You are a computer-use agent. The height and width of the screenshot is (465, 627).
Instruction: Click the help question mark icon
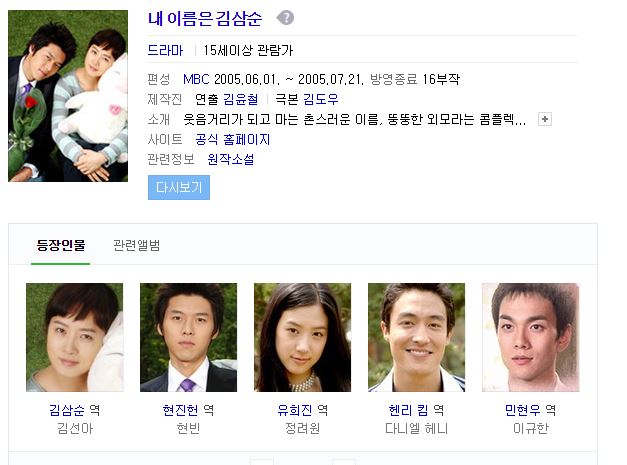point(285,18)
